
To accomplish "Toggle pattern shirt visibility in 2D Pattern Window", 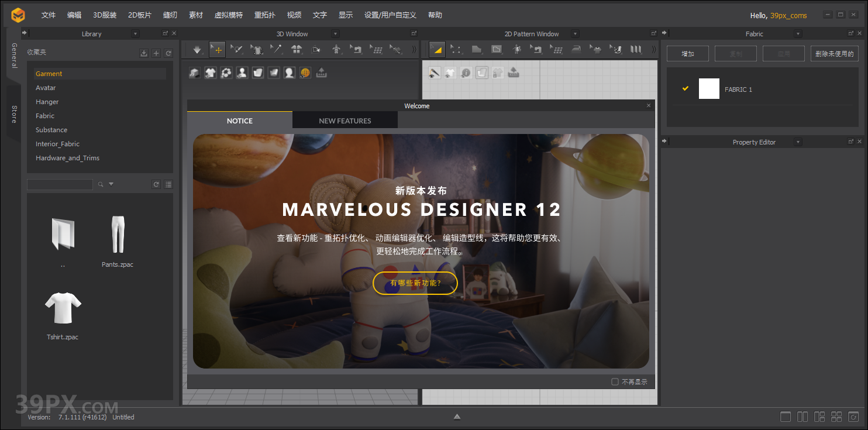I will (x=450, y=73).
